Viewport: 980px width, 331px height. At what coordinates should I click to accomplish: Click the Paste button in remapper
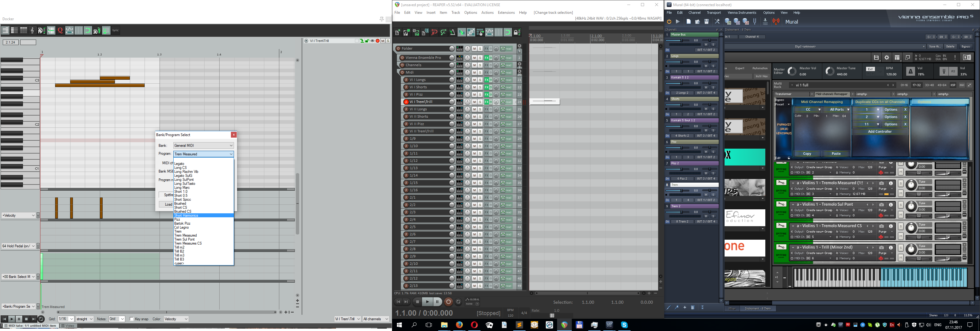pyautogui.click(x=836, y=154)
